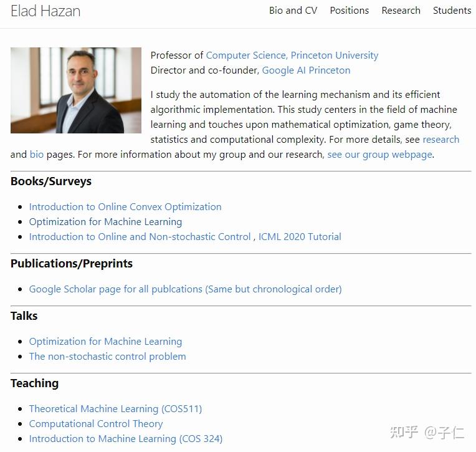Open Introduction to Online and Non-stochastic Control

(x=140, y=237)
